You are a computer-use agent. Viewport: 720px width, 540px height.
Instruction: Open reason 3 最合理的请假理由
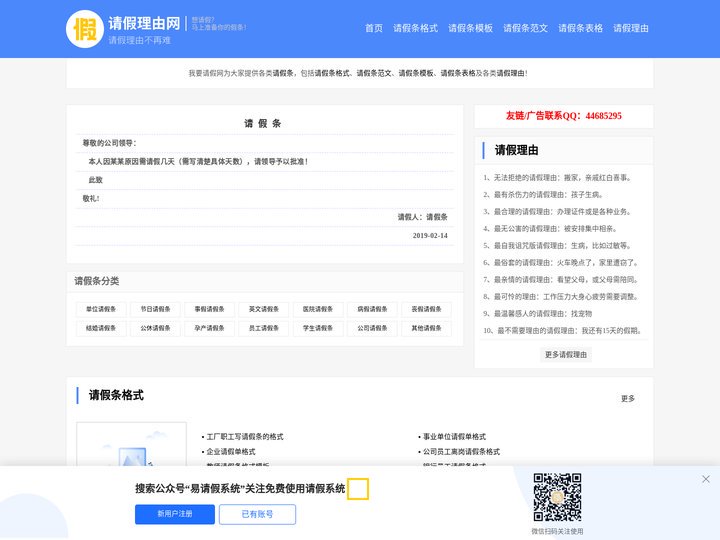[x=558, y=212]
